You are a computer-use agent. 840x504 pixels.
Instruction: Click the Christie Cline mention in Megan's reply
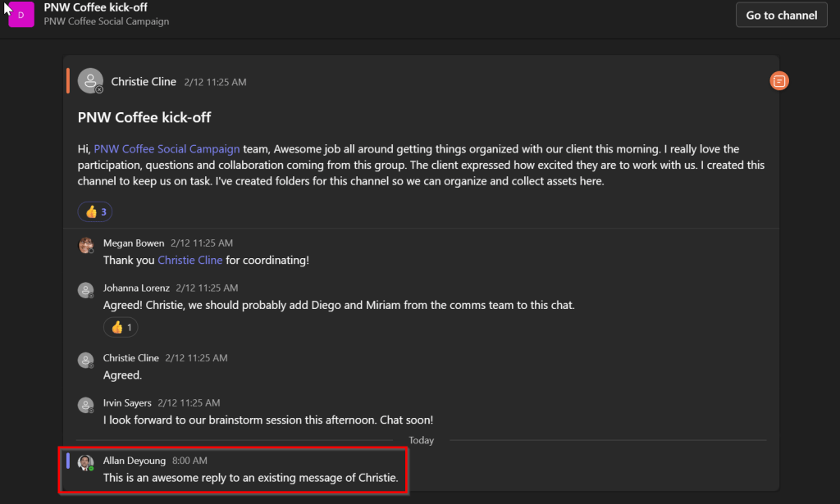189,260
